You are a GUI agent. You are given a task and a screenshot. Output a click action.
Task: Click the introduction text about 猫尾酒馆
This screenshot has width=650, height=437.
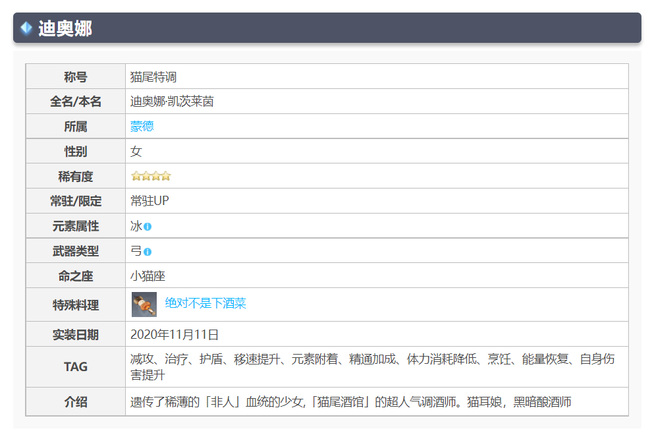pos(350,401)
